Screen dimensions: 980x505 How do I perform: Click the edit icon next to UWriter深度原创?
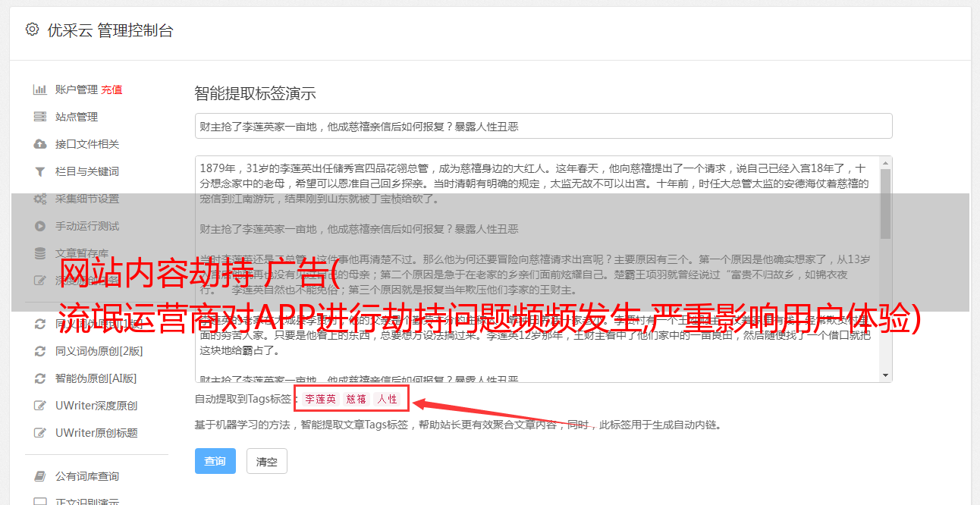(39, 406)
